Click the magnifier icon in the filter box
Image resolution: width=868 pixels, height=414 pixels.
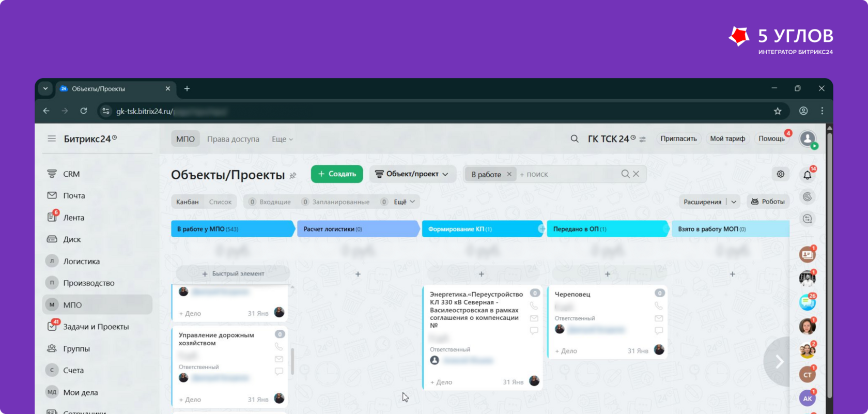click(625, 174)
